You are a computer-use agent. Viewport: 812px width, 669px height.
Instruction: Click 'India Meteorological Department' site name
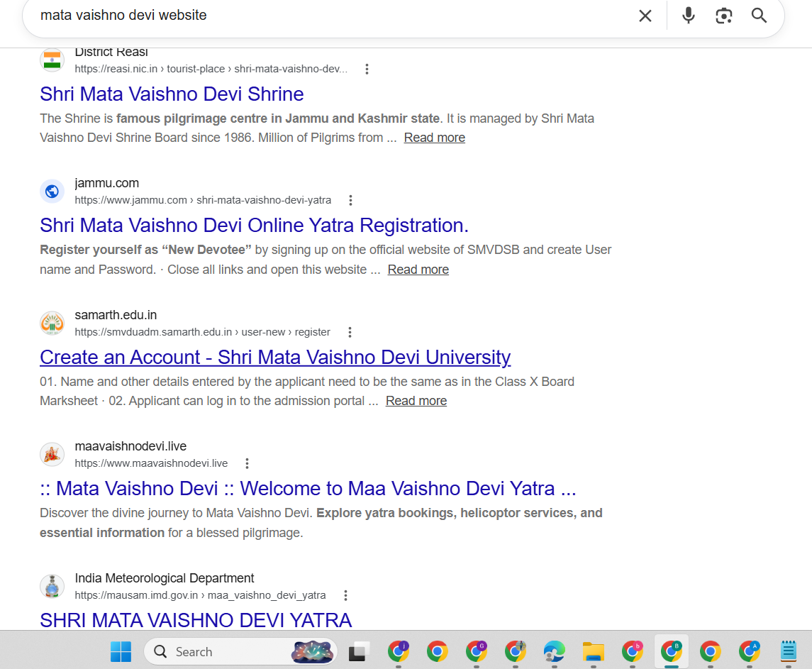(x=164, y=577)
